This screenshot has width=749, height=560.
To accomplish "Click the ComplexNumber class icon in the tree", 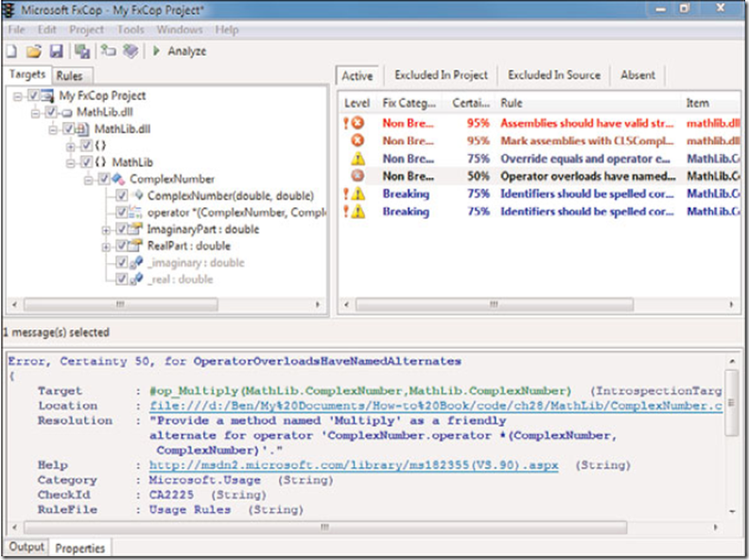I will 118,179.
